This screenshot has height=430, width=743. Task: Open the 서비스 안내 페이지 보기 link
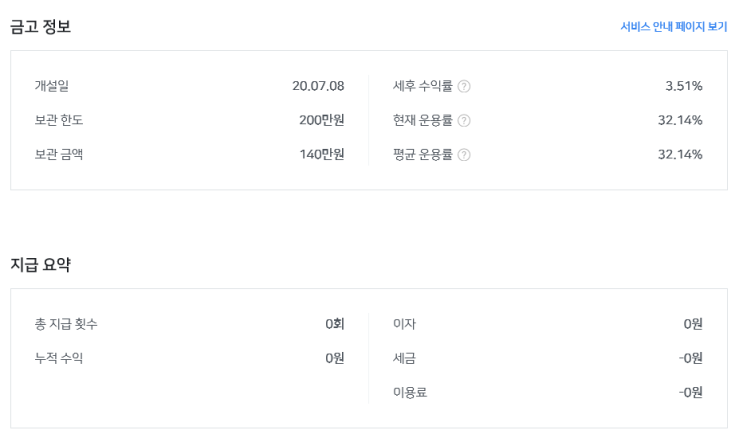tap(673, 27)
